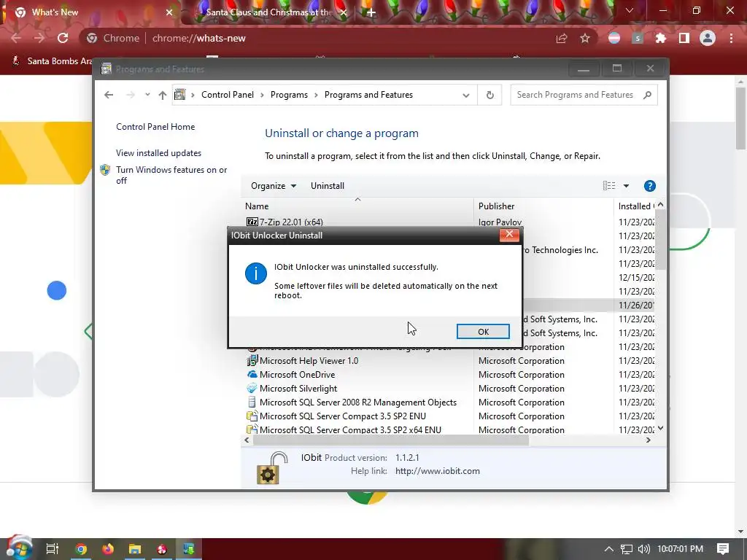Click the striped flag extension icon
This screenshot has width=747, height=560.
(614, 38)
